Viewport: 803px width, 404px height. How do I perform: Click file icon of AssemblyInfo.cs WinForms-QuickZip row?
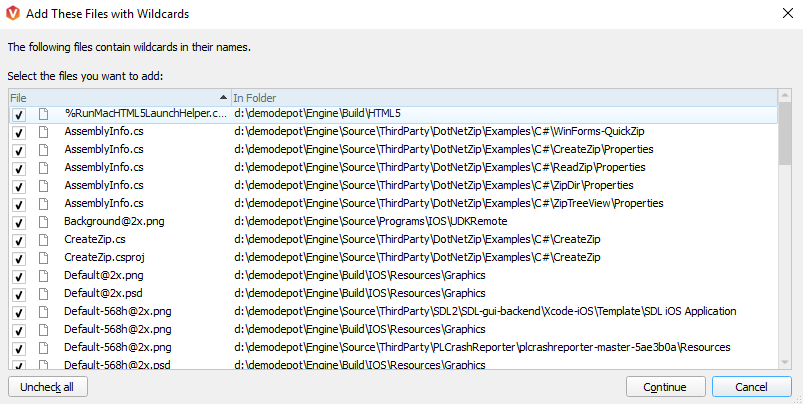coord(44,132)
